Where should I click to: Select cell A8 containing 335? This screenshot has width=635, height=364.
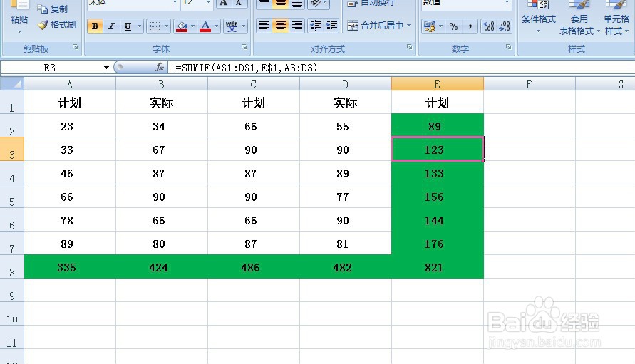70,267
